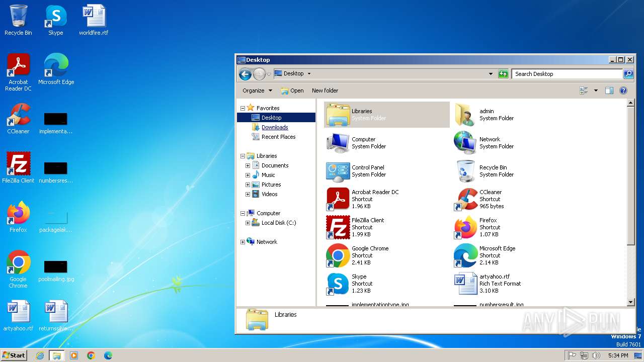Screen dimensions: 644x362
Task: Expand Network tree node
Action: 243,242
